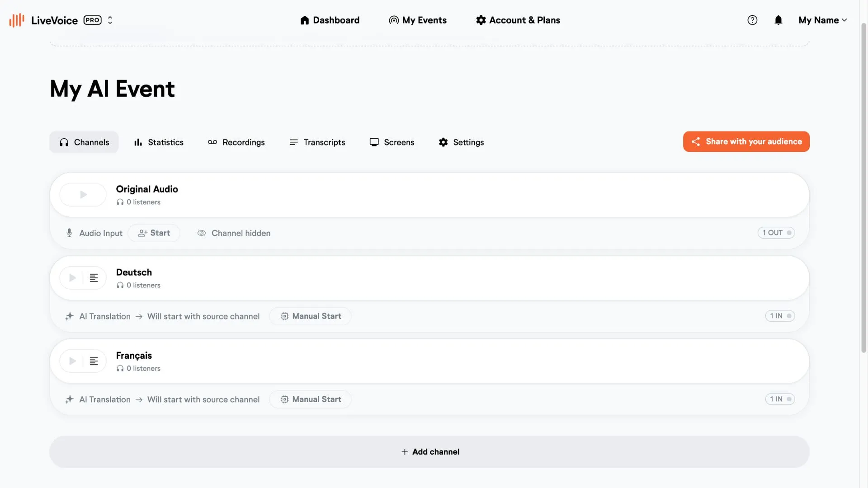Expand the My Name account menu
This screenshot has width=868, height=488.
(823, 20)
